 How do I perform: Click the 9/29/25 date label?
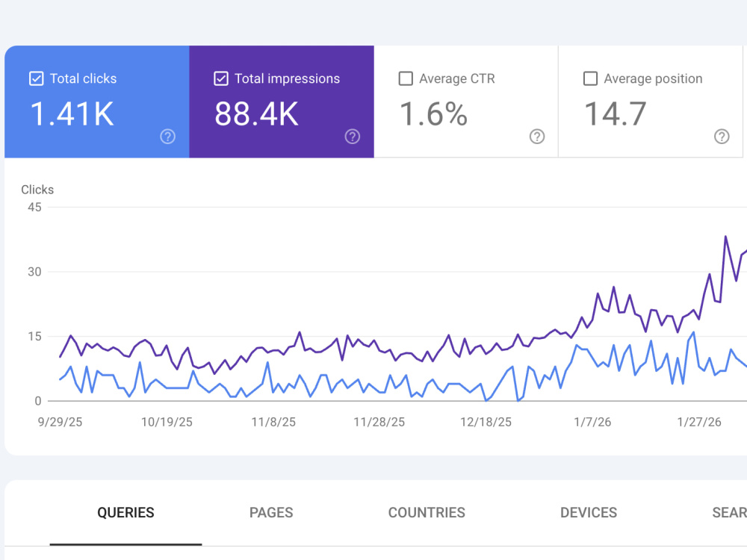point(60,422)
